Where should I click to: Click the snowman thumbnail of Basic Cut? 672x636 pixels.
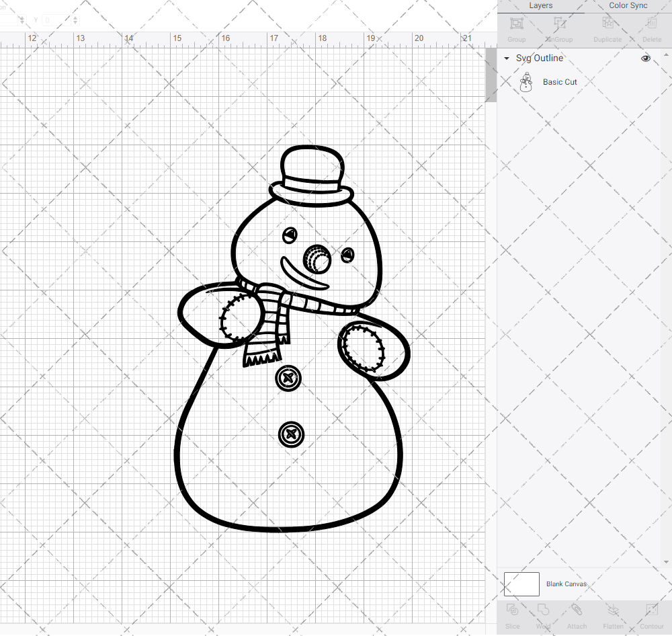[526, 81]
